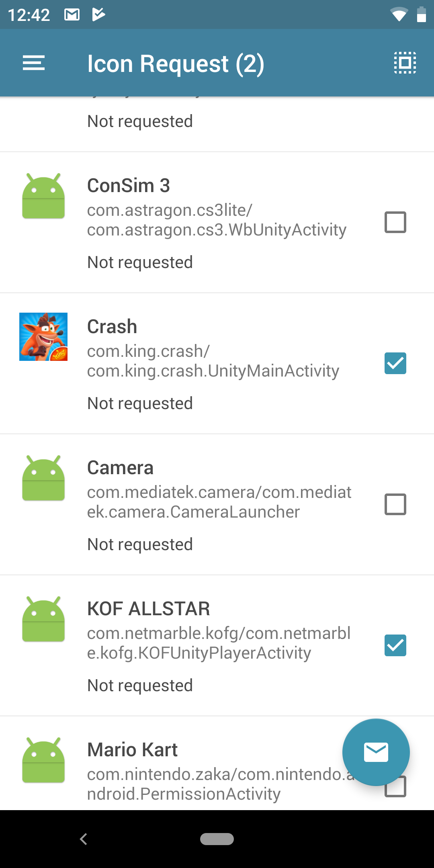The image size is (434, 868).
Task: Tap the Android back navigation arrow
Action: click(84, 839)
